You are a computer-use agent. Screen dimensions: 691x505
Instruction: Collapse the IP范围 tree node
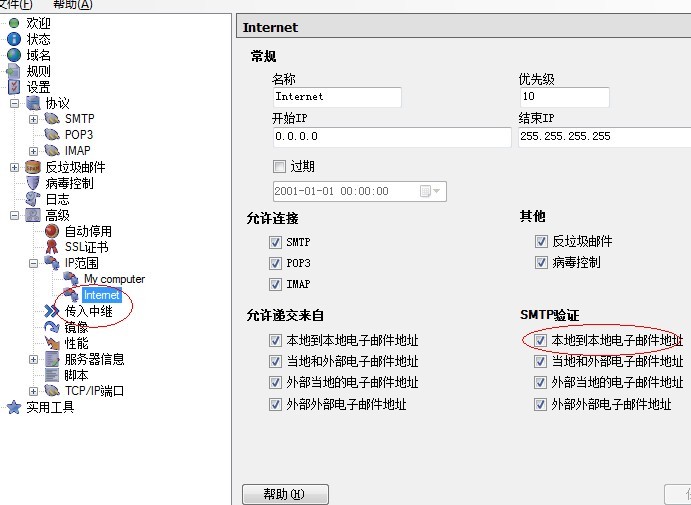(33, 264)
